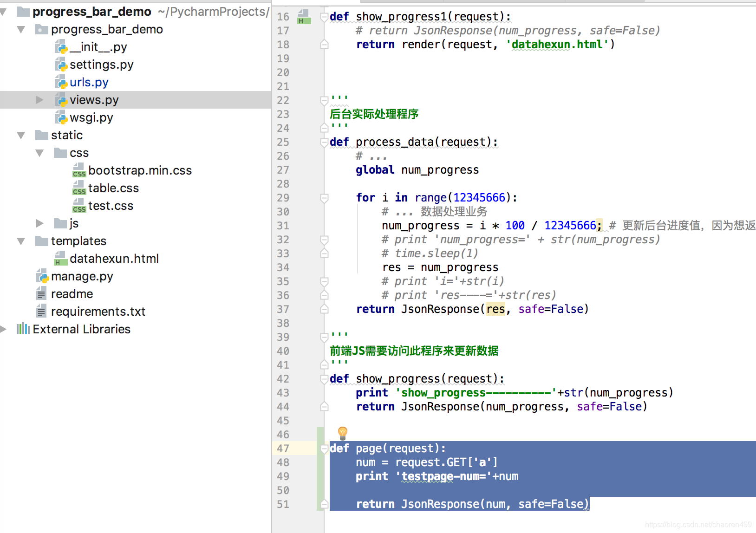Screen dimensions: 756x533
Task: Click the bootstrap.min.css file icon
Action: 79,170
